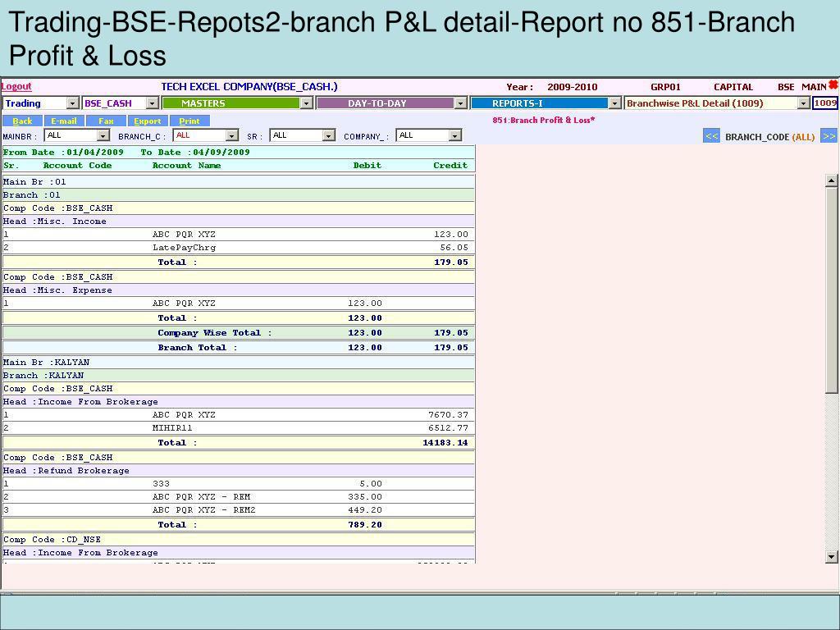Click the Branch Total row
The height and width of the screenshot is (630, 840).
point(239,347)
